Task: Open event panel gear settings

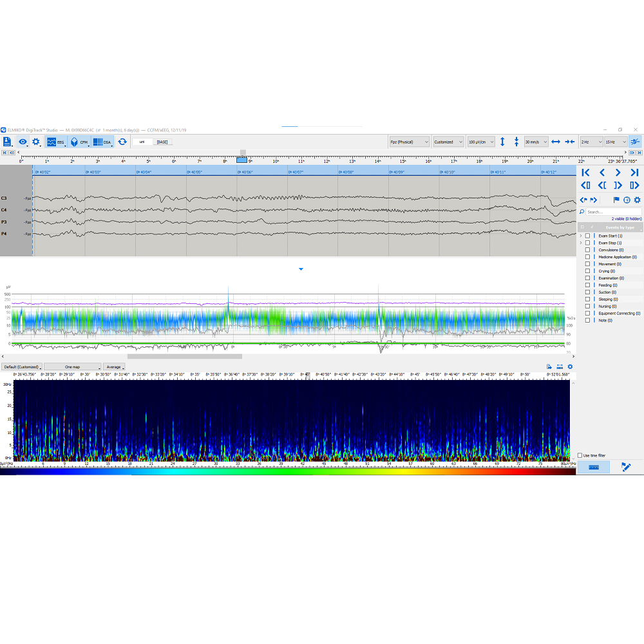Action: [x=637, y=200]
